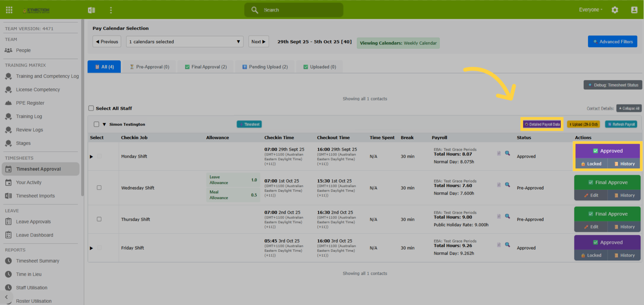Screen dimensions: 644x305
Task: Open Advanced Filters
Action: (x=613, y=42)
